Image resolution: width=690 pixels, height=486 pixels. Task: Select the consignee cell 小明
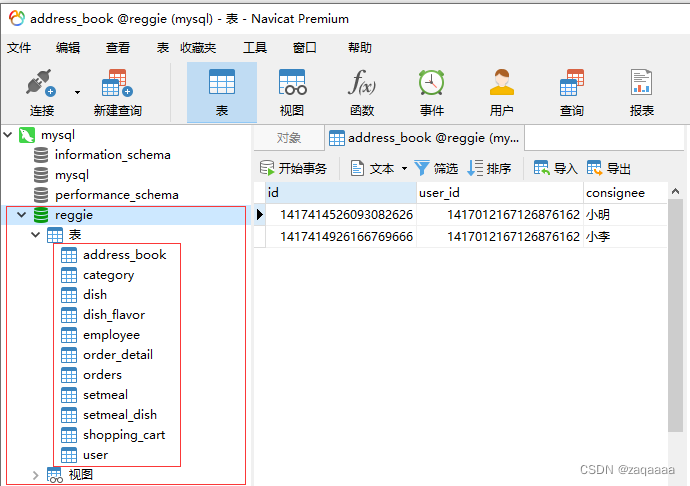pyautogui.click(x=625, y=215)
